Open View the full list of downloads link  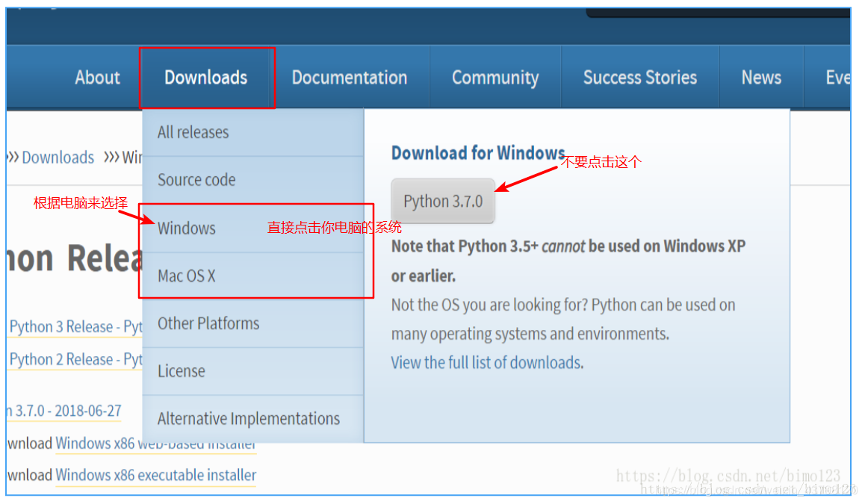click(x=487, y=362)
